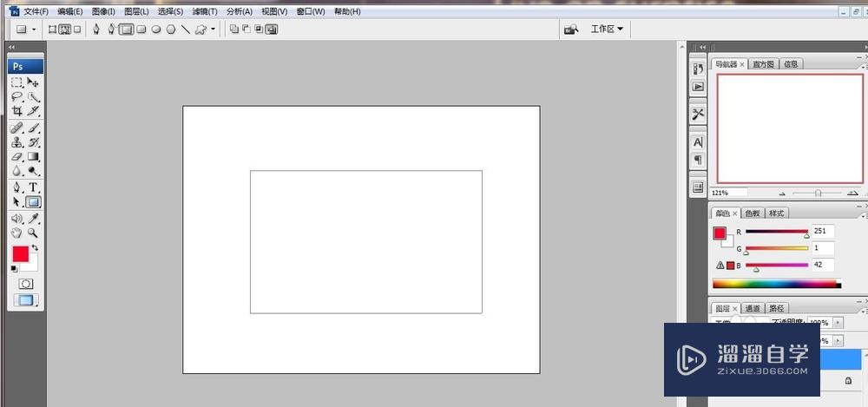
Task: Reset default foreground and background colors
Action: pyautogui.click(x=14, y=268)
